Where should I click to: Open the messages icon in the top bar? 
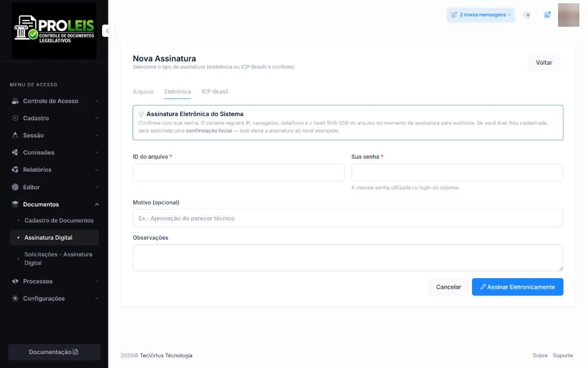click(547, 15)
